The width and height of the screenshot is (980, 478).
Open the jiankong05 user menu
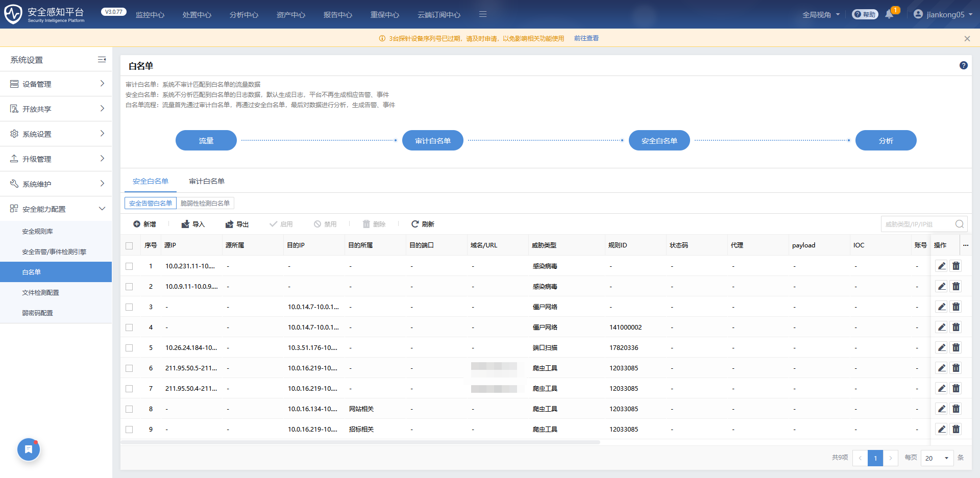click(x=943, y=14)
